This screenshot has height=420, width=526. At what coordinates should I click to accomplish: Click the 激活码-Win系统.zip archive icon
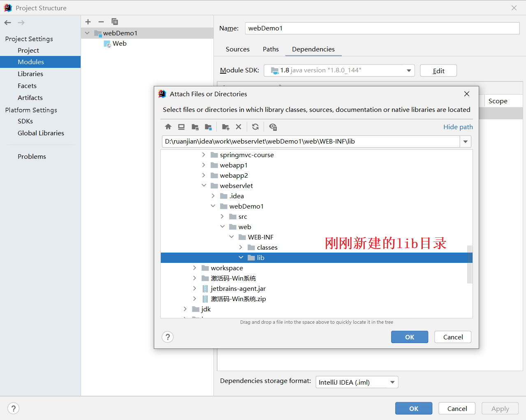click(x=205, y=299)
